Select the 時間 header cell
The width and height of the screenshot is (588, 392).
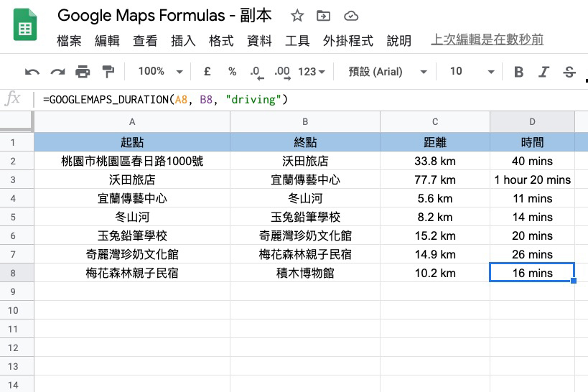pyautogui.click(x=532, y=142)
